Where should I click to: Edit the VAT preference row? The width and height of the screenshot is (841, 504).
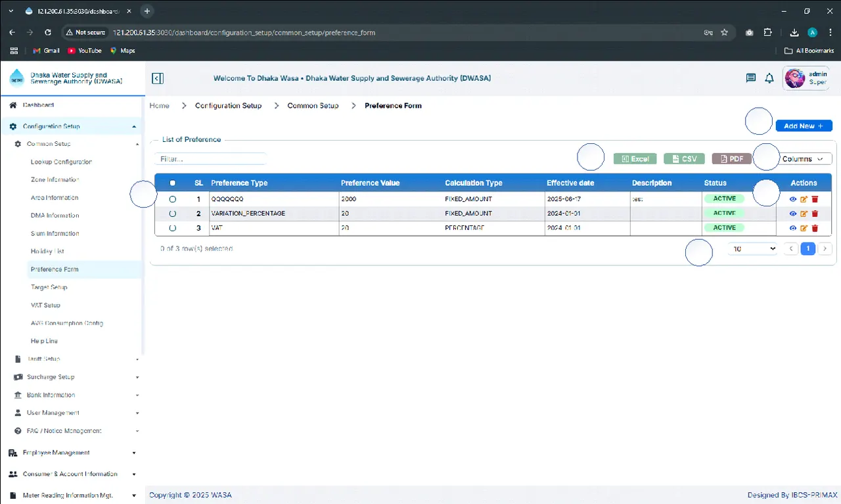pyautogui.click(x=804, y=228)
